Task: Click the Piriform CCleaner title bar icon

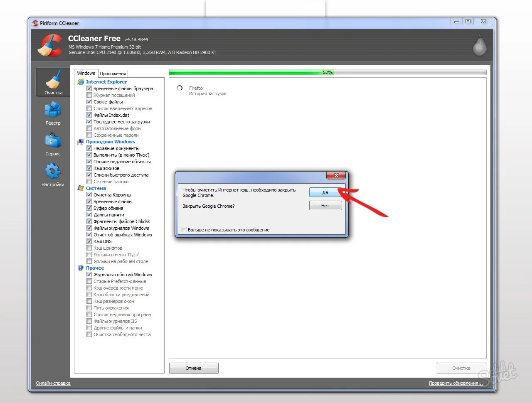Action: pyautogui.click(x=35, y=23)
